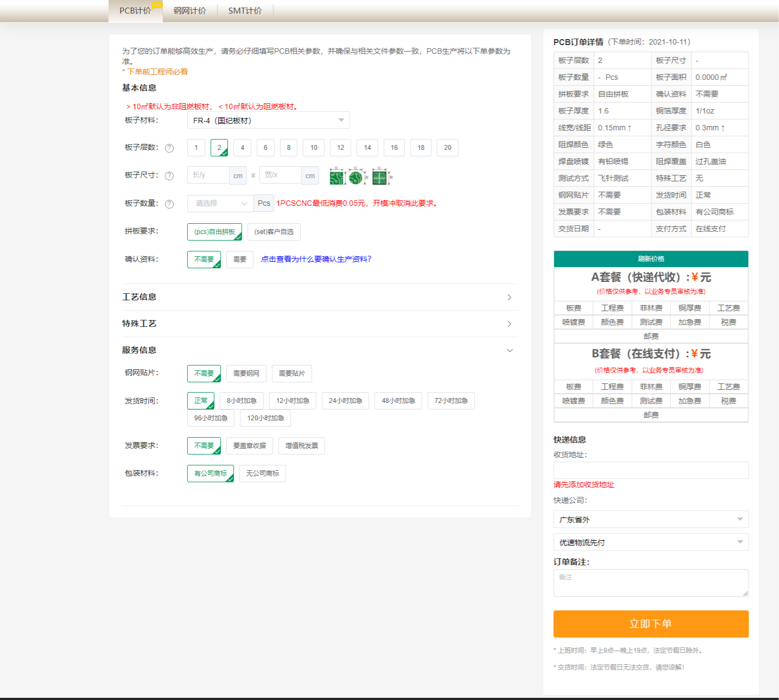779x700 pixels.
Task: Open link 点击查看为什么要确认生产资料
Action: click(316, 260)
